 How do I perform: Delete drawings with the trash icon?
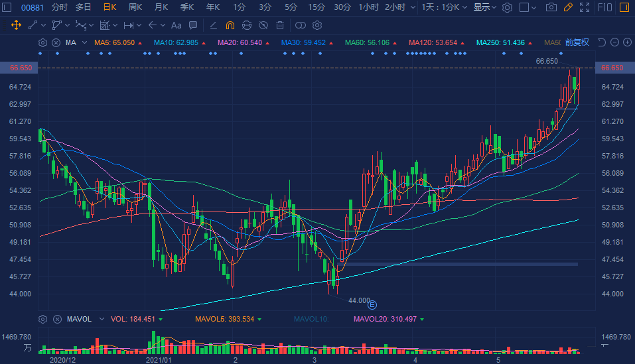tap(280, 25)
